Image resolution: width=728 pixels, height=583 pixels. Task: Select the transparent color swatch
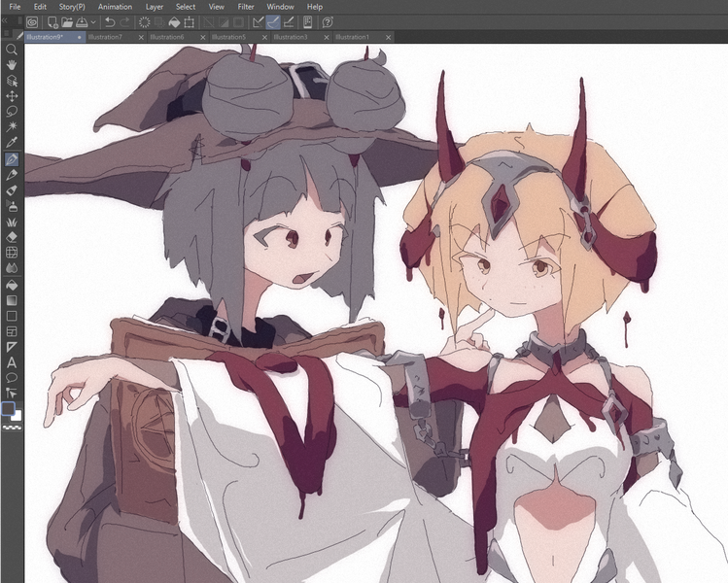click(12, 427)
